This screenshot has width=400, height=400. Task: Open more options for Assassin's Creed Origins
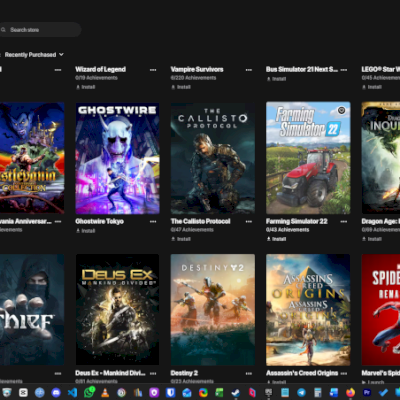click(344, 373)
